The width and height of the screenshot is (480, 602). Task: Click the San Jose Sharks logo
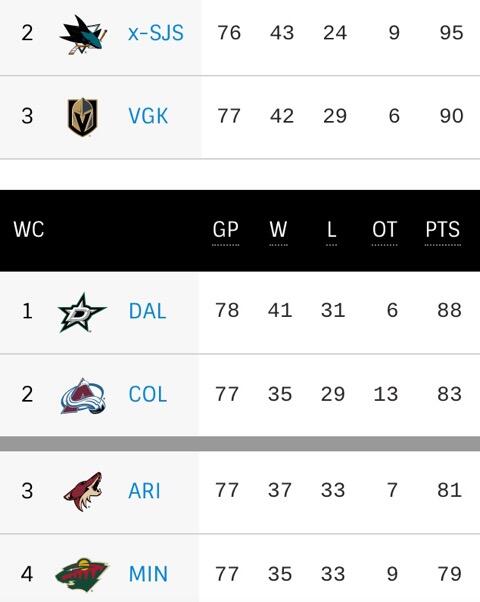coord(83,35)
